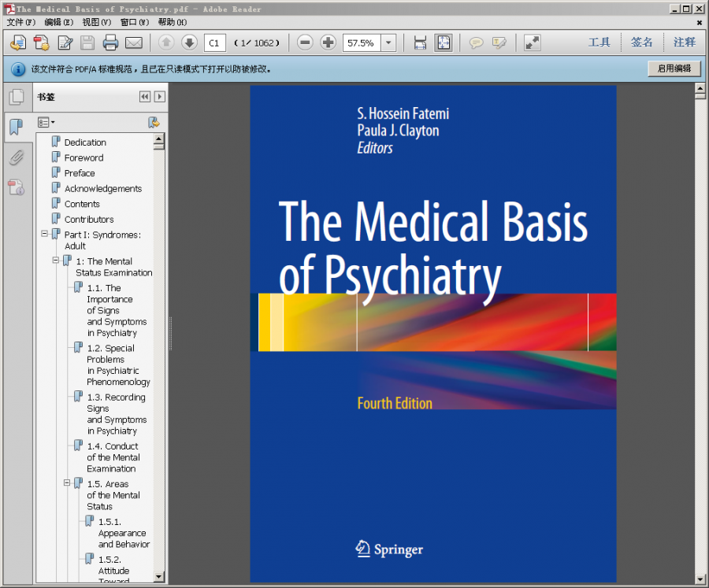Select 1: The Mental Status Examination bookmark

114,267
